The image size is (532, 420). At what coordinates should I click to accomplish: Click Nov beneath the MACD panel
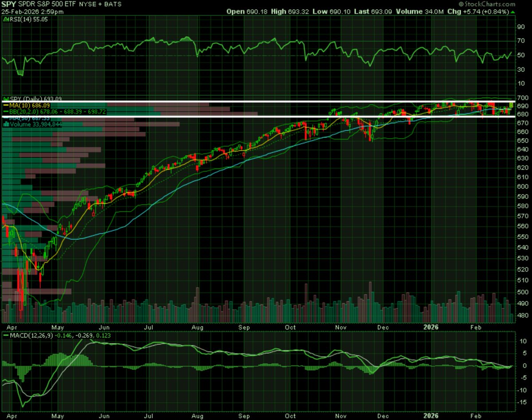[x=340, y=416]
